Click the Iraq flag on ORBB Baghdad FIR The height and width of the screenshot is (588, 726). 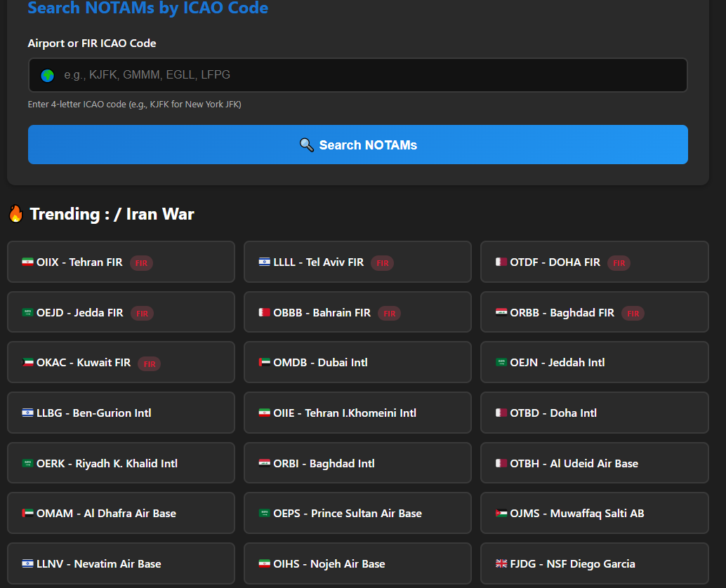coord(500,312)
